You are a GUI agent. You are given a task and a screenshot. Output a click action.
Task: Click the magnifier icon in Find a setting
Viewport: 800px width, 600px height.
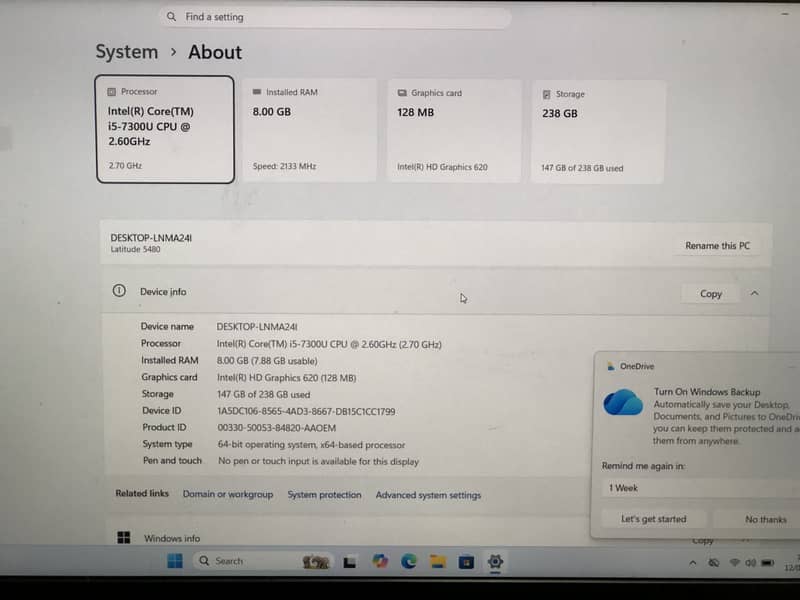[x=171, y=17]
